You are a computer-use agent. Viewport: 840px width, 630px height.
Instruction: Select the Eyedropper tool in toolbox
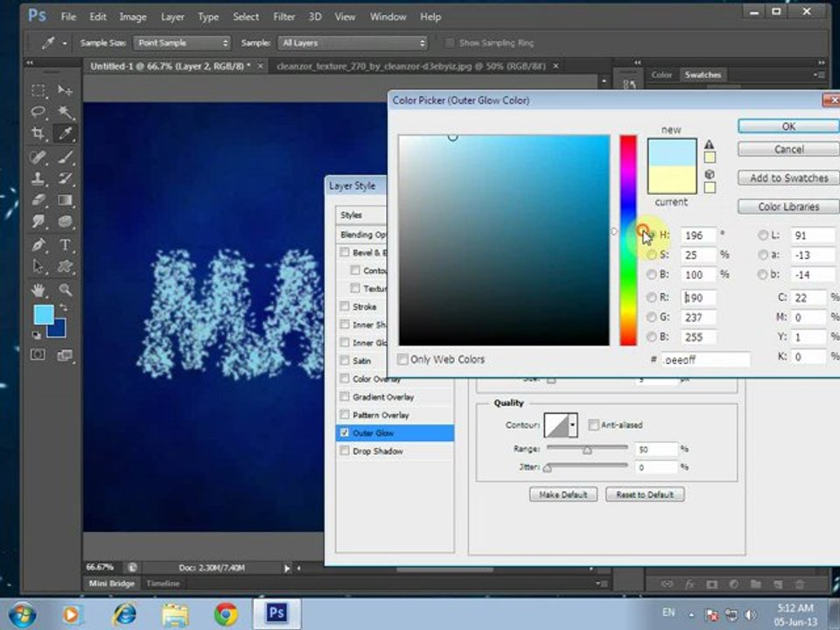[x=65, y=133]
